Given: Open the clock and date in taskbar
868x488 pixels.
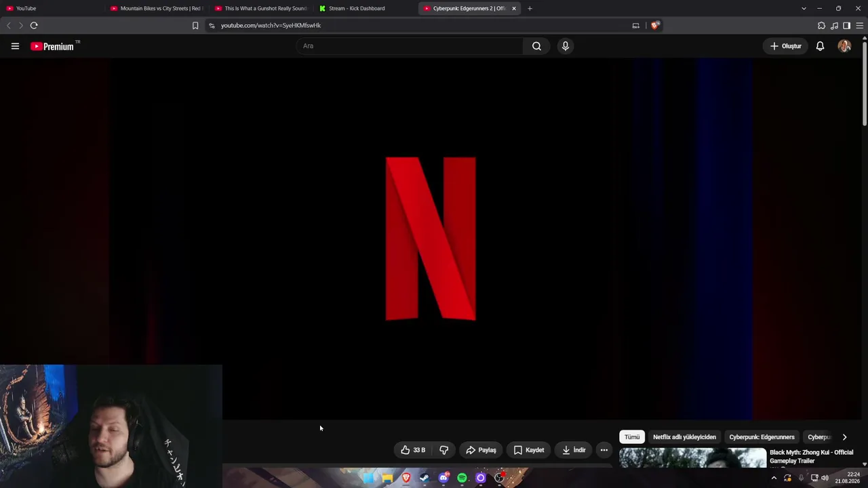Looking at the screenshot, I should [848, 478].
